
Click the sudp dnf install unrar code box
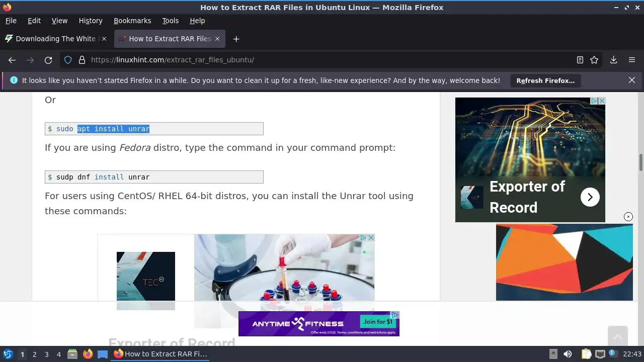154,177
